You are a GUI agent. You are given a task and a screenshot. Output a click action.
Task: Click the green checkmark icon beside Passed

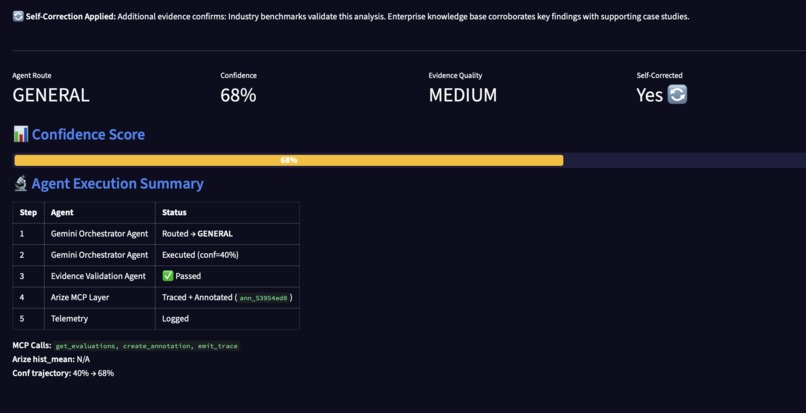tap(168, 276)
